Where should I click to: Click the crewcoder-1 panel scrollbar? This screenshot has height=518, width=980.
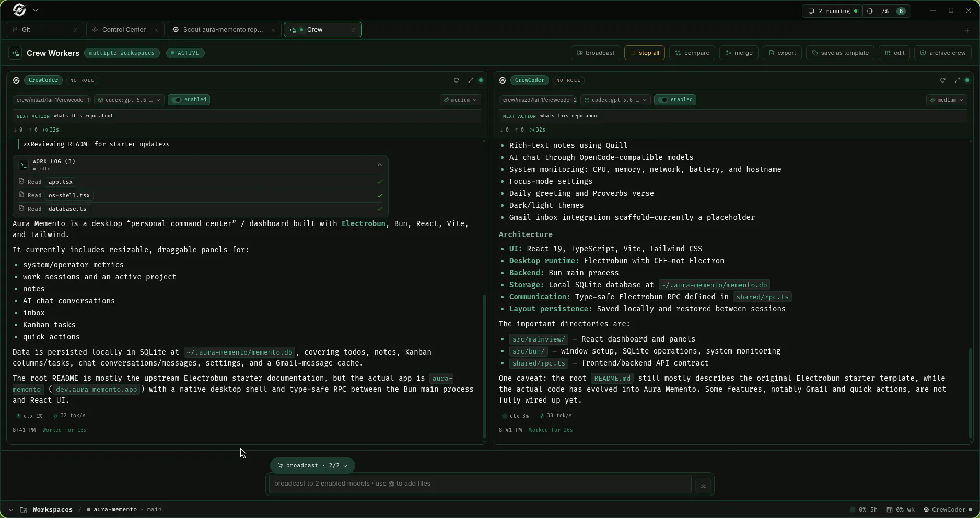(x=484, y=366)
